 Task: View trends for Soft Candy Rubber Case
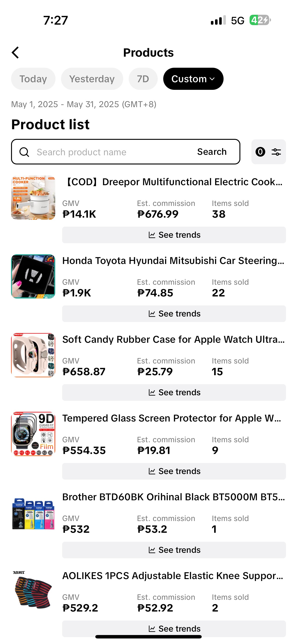tap(174, 392)
